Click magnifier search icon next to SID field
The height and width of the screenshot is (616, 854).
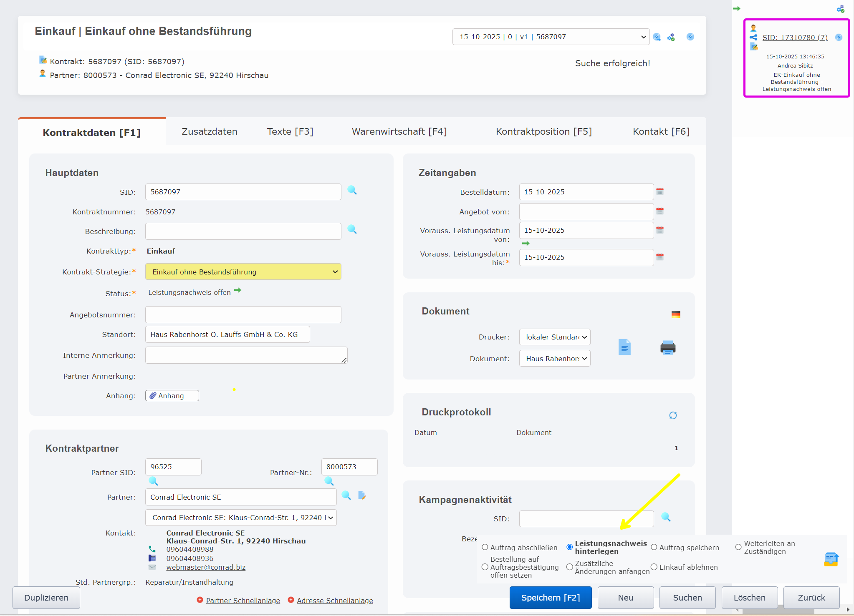click(x=352, y=190)
